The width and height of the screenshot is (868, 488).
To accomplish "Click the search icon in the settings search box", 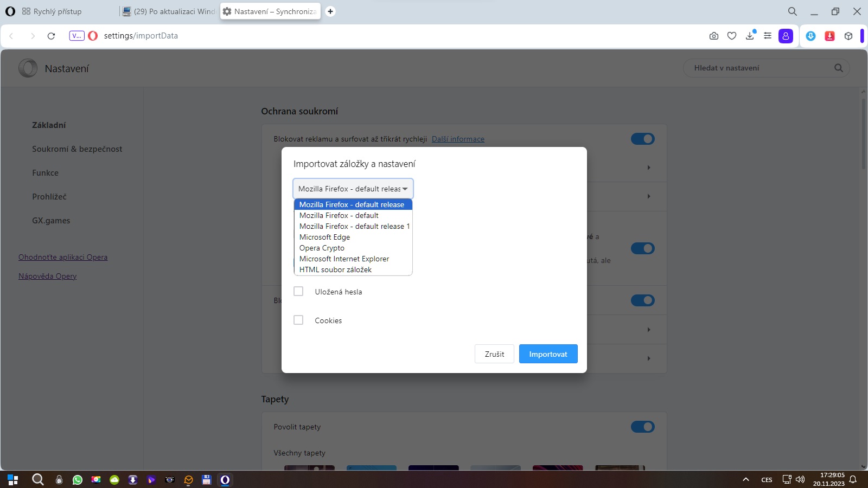I will click(839, 68).
